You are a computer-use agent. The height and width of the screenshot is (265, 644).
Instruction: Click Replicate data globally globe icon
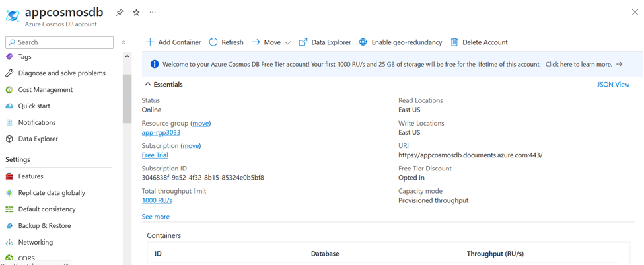point(9,193)
